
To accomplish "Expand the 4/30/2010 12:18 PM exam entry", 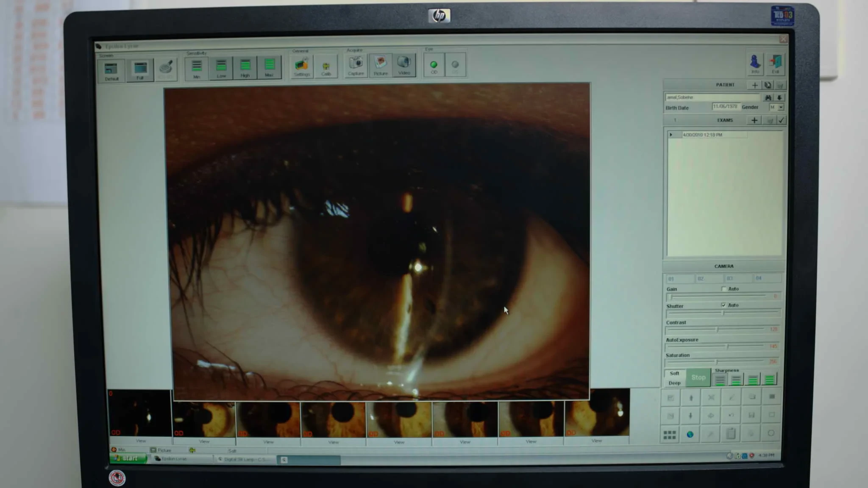I will 671,135.
